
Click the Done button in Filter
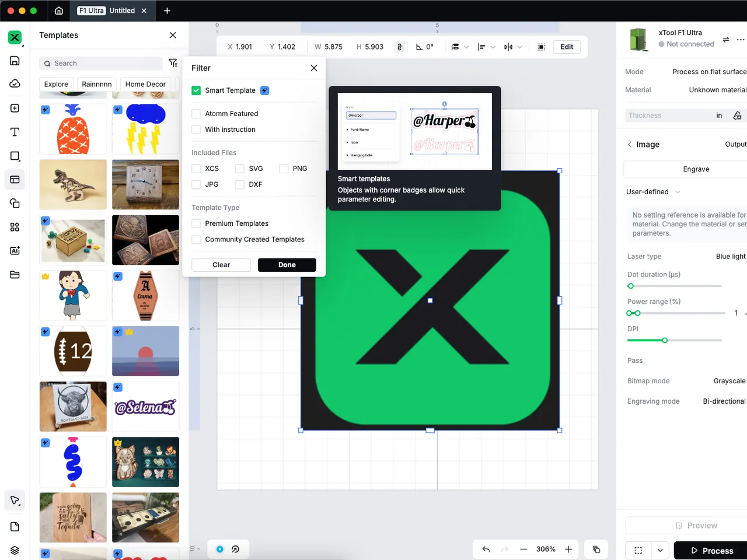(287, 265)
